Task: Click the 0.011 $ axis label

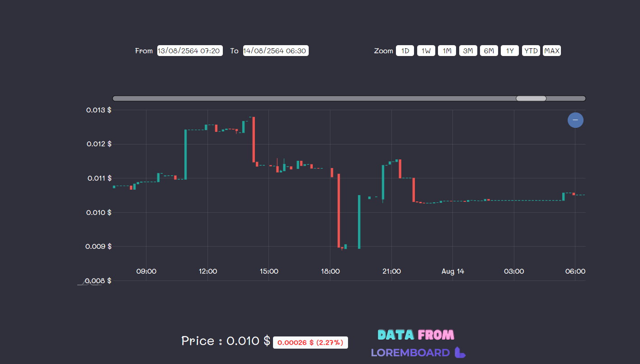Action: tap(99, 178)
